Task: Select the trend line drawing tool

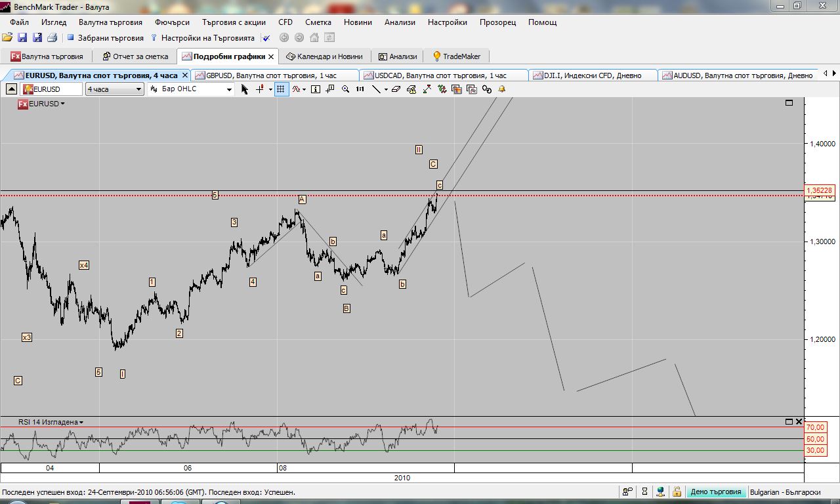Action: 376,89
